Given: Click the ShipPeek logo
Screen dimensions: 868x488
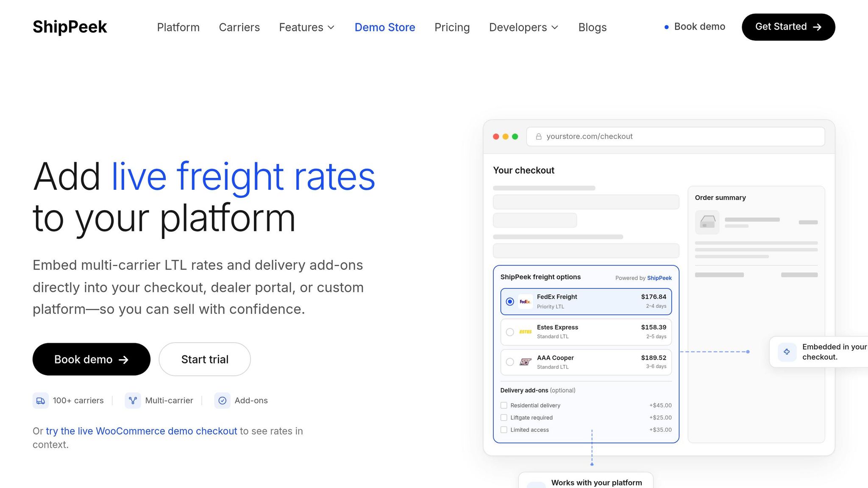Looking at the screenshot, I should coord(70,27).
